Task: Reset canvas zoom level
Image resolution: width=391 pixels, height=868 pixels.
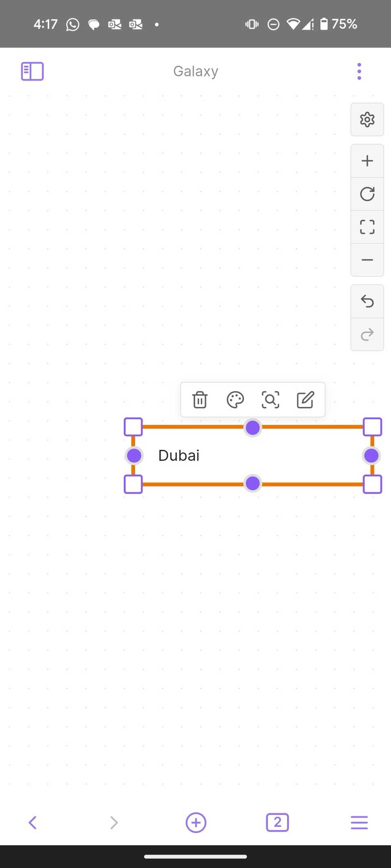Action: (x=367, y=194)
